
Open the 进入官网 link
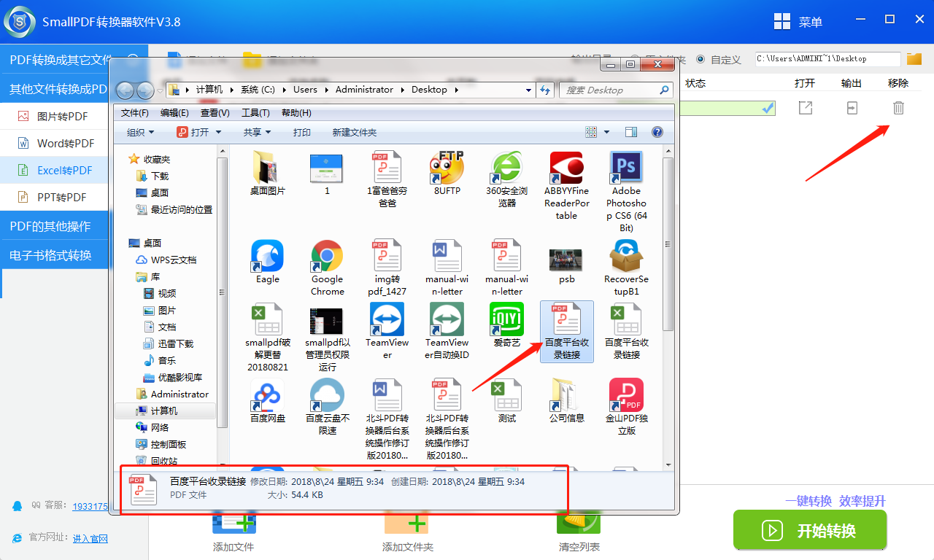[x=90, y=538]
